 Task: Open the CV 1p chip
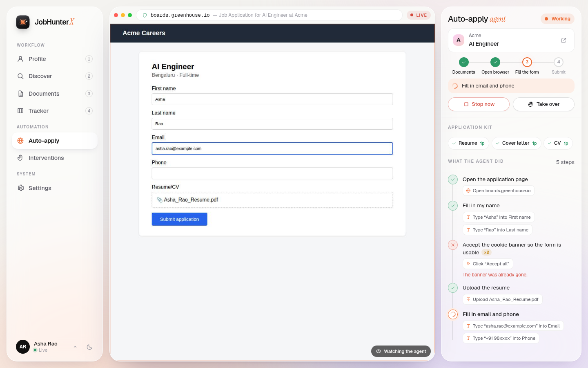[x=558, y=143]
